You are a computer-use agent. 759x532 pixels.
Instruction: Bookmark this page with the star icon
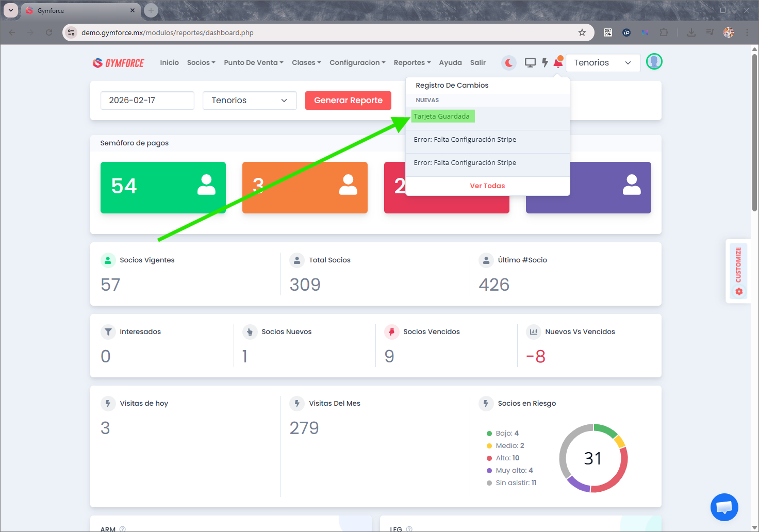coord(582,32)
